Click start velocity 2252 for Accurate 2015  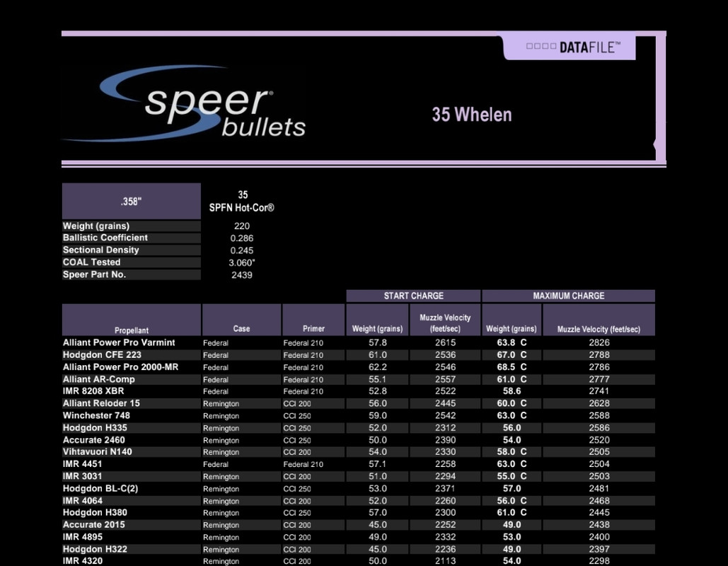point(445,525)
